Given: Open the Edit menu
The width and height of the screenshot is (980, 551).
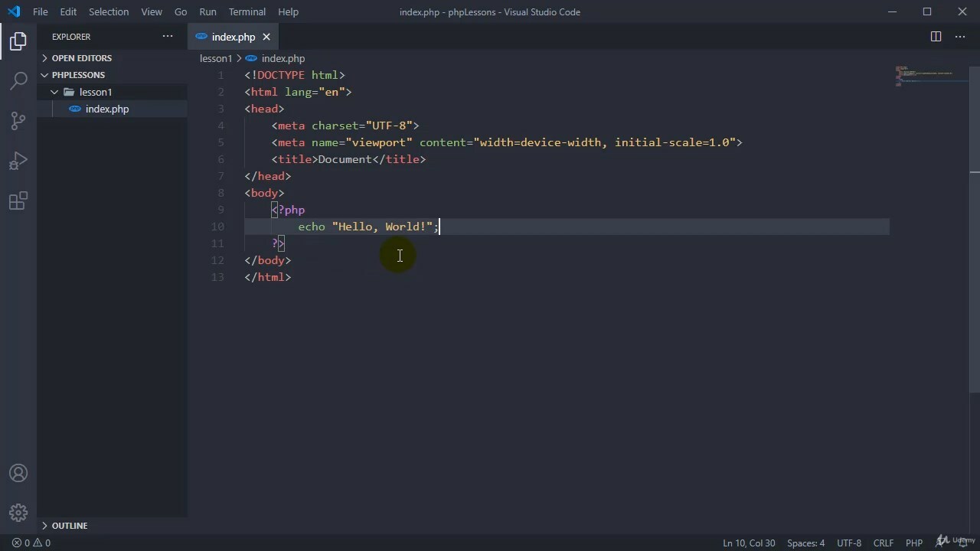Looking at the screenshot, I should pyautogui.click(x=68, y=11).
